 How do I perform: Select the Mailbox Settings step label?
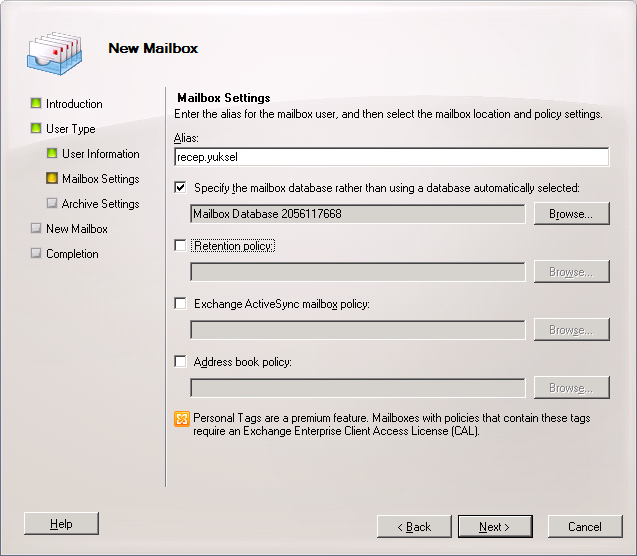[x=101, y=179]
